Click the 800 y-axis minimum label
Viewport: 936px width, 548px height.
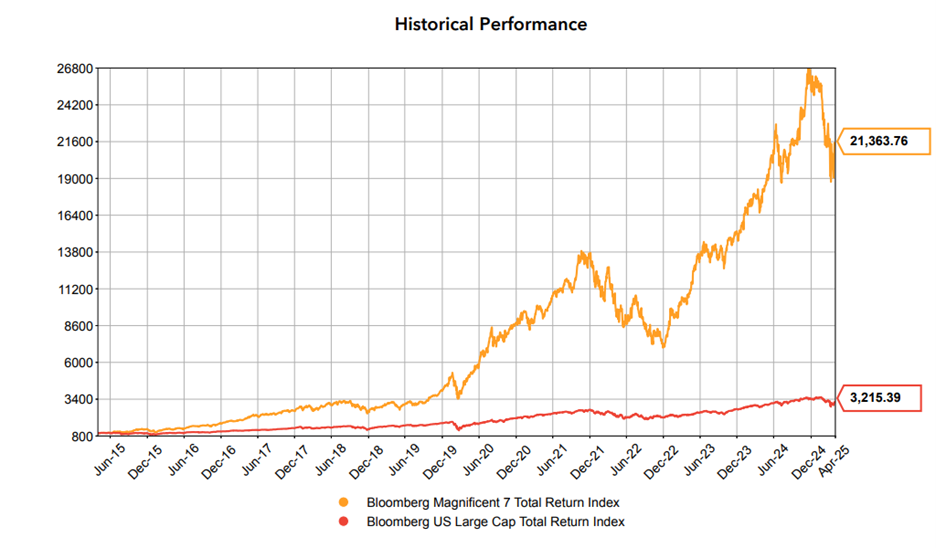83,436
